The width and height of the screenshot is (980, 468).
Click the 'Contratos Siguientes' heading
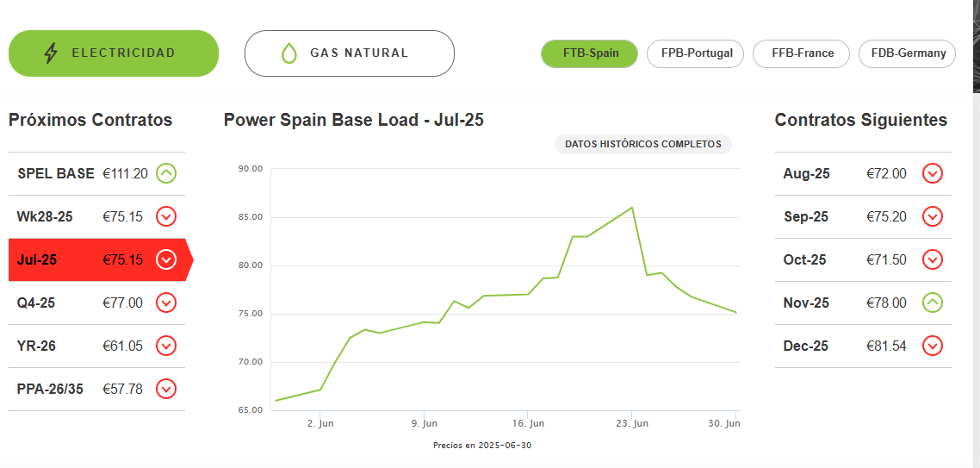tap(861, 120)
